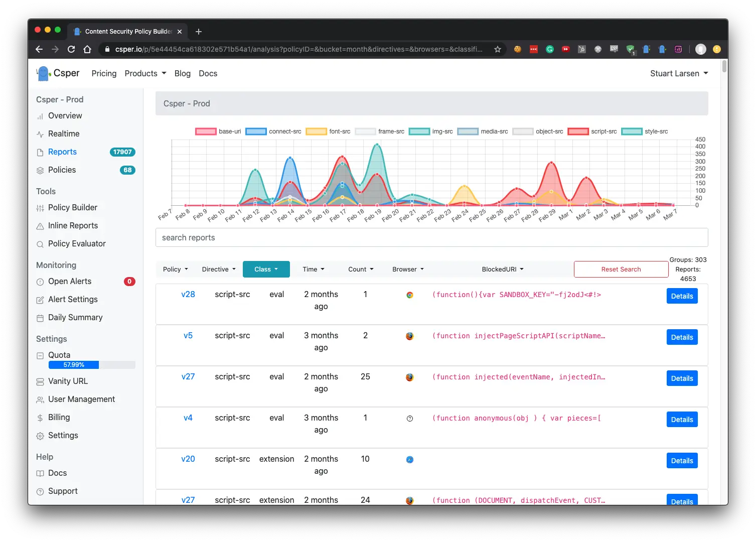Open Policy Builder in the sidebar
The height and width of the screenshot is (542, 756).
click(x=73, y=208)
